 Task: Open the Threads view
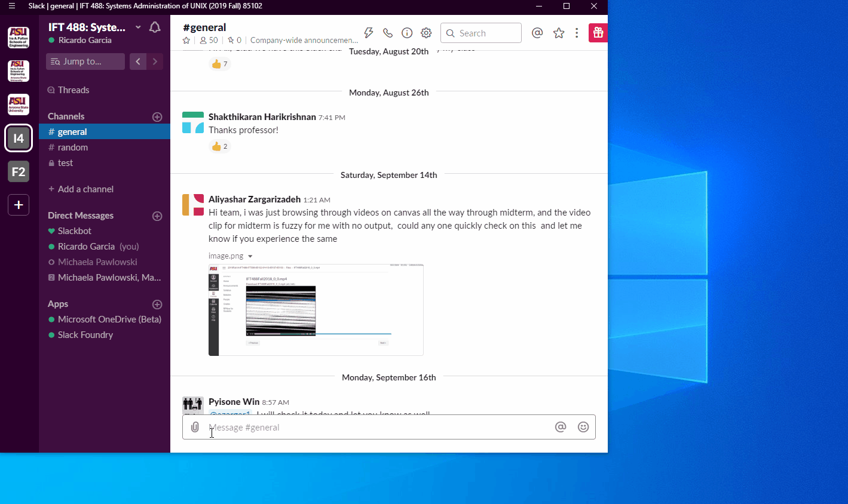coord(73,90)
